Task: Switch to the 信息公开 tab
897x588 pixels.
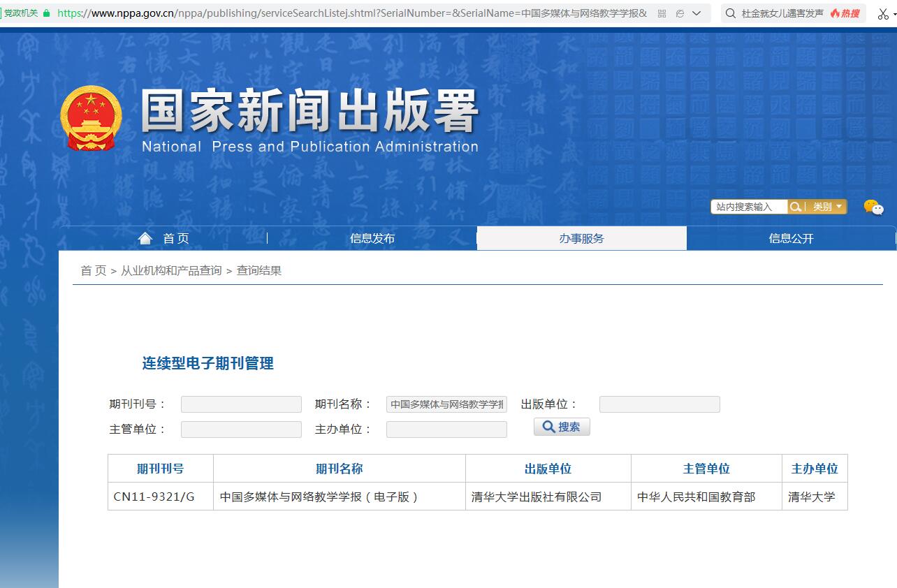Action: [792, 237]
